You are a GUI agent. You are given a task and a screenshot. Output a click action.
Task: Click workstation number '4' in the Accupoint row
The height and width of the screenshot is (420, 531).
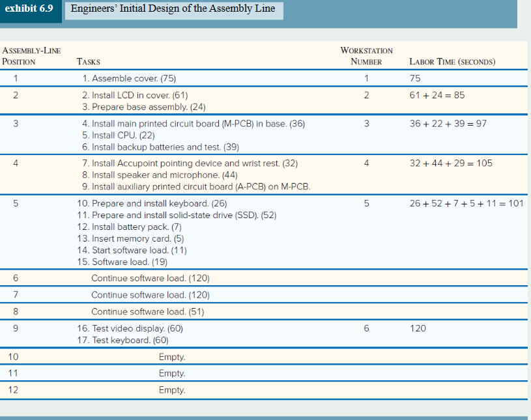click(366, 163)
